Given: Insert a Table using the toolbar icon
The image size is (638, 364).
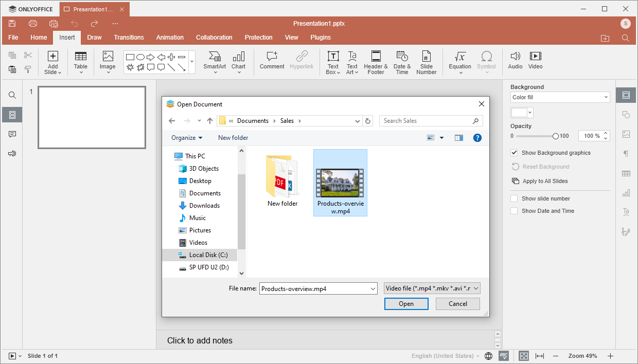Looking at the screenshot, I should (x=81, y=57).
